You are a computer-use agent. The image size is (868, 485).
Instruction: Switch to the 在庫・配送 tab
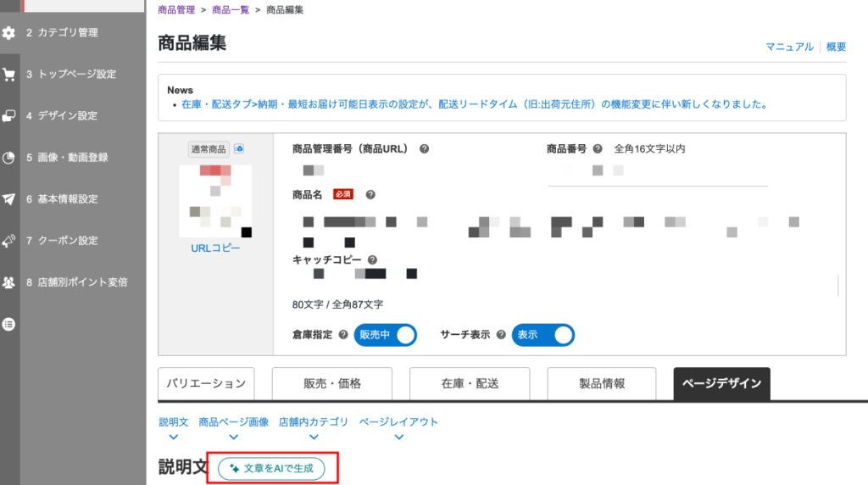tap(470, 383)
